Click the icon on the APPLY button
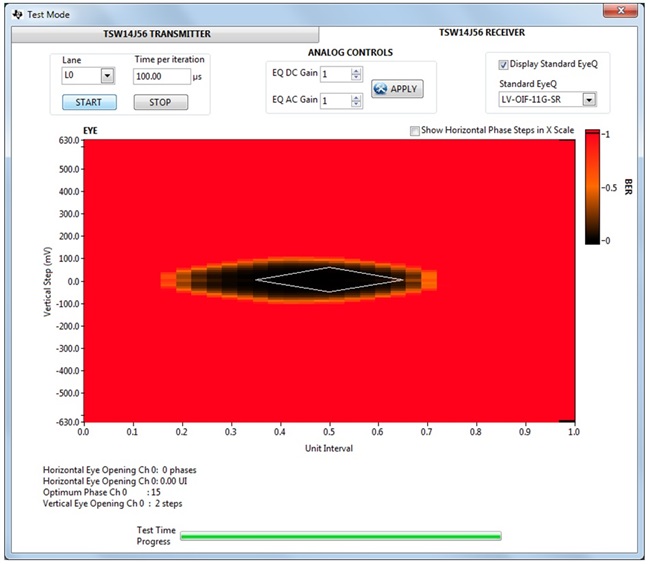This screenshot has width=650, height=564. coord(380,89)
